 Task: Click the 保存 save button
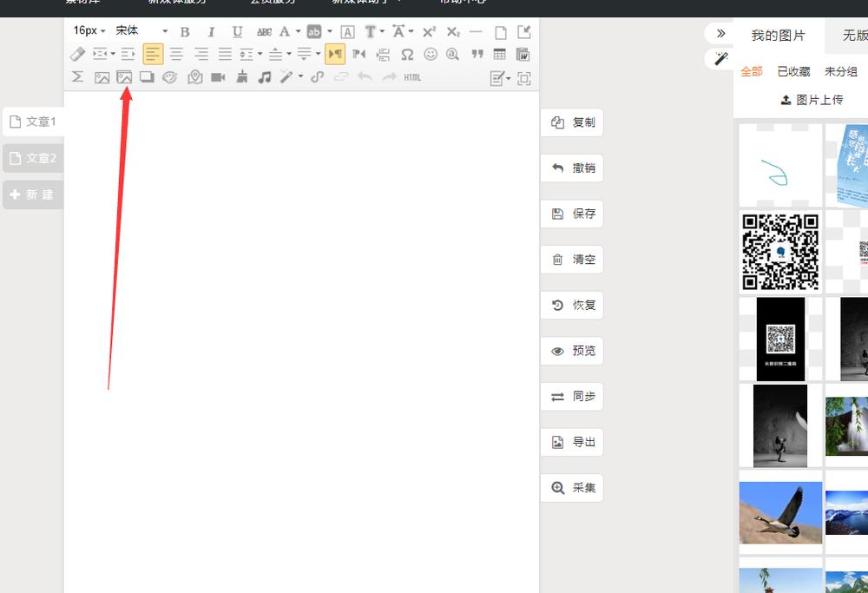[572, 214]
